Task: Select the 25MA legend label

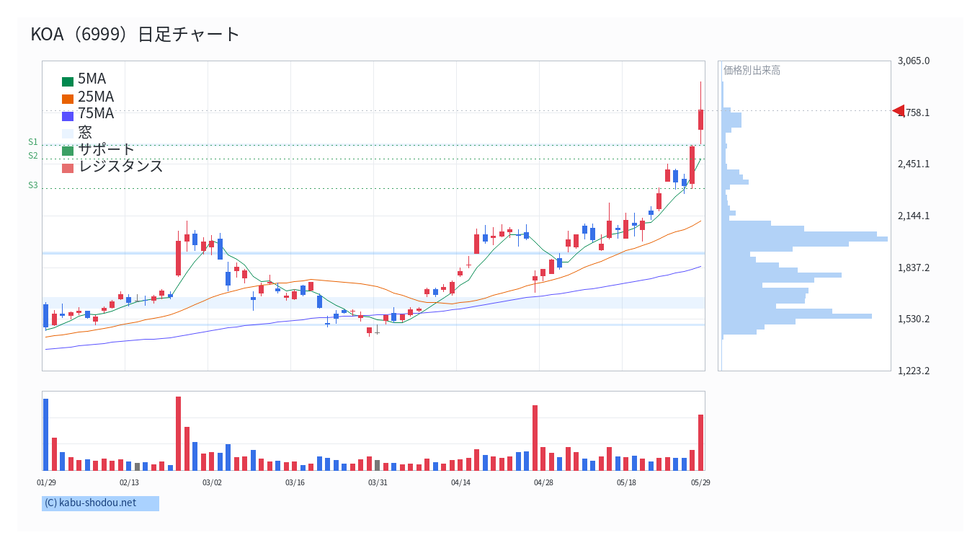Action: pyautogui.click(x=96, y=97)
